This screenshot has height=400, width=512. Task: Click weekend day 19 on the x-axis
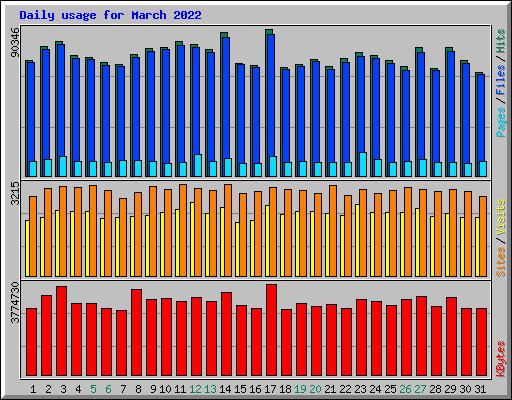click(x=300, y=389)
